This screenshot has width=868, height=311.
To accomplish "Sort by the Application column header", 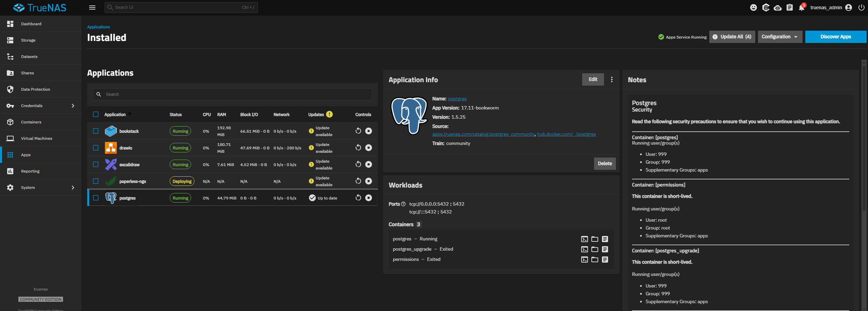I will [x=115, y=115].
